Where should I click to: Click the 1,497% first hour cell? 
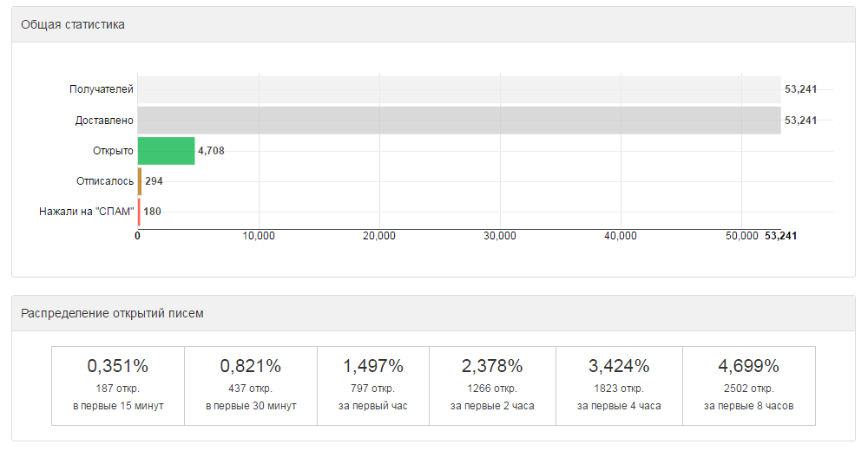(x=373, y=386)
